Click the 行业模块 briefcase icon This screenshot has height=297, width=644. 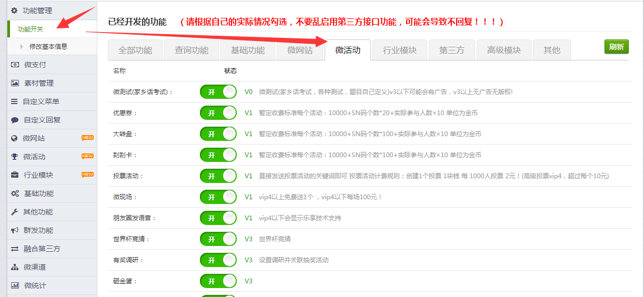(15, 175)
